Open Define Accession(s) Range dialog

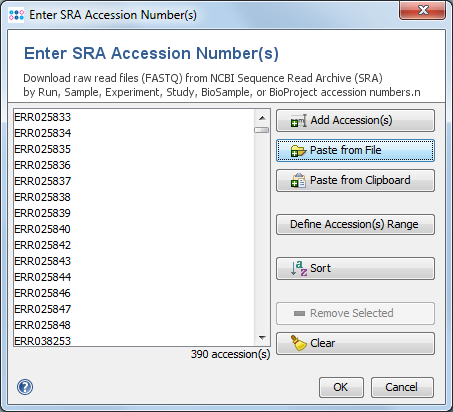(x=355, y=225)
